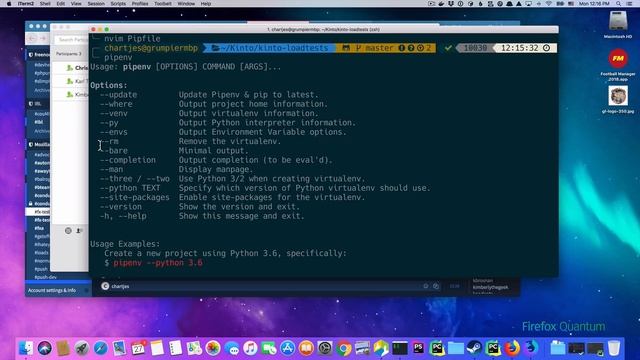The image size is (640, 360).
Task: Click '--three / --two' option text
Action: [135, 179]
